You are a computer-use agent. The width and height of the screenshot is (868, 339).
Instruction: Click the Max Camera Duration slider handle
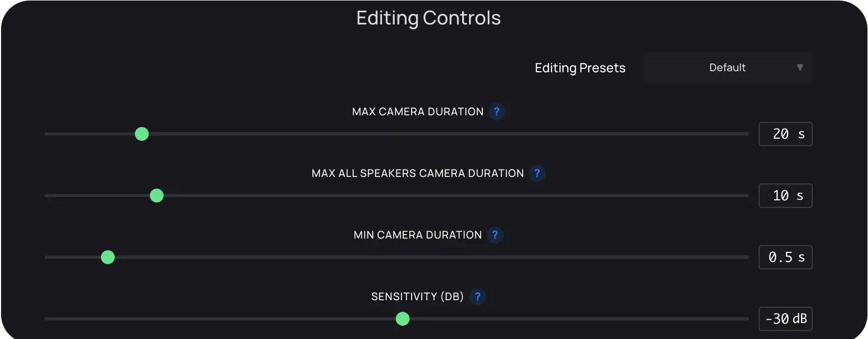[142, 134]
